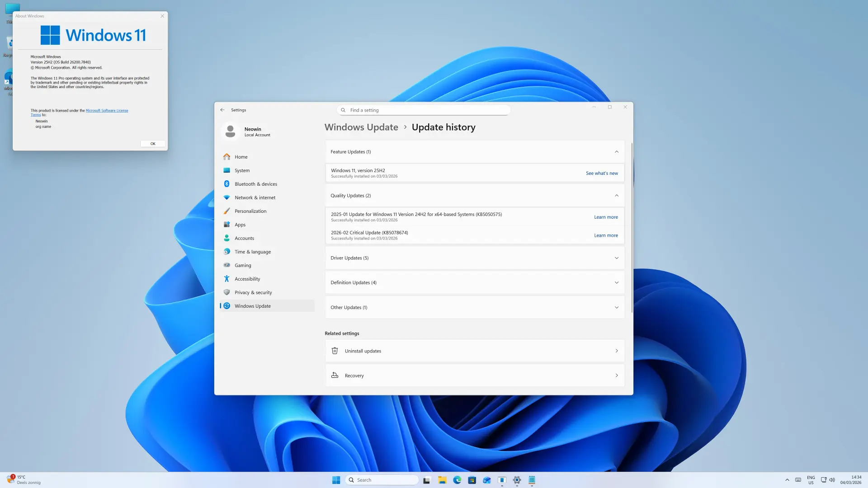
Task: Expand the Other Updates section
Action: coord(616,307)
